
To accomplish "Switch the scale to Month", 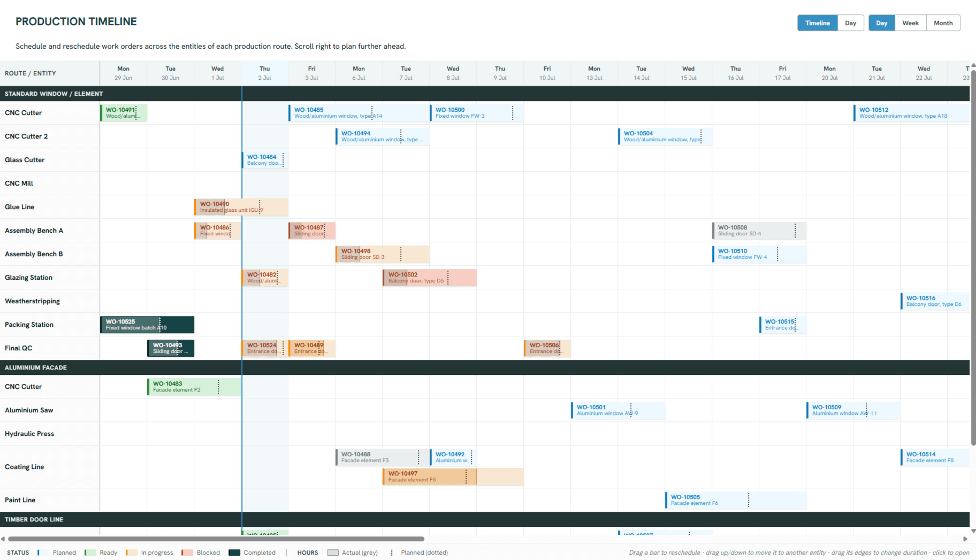I will (x=943, y=23).
